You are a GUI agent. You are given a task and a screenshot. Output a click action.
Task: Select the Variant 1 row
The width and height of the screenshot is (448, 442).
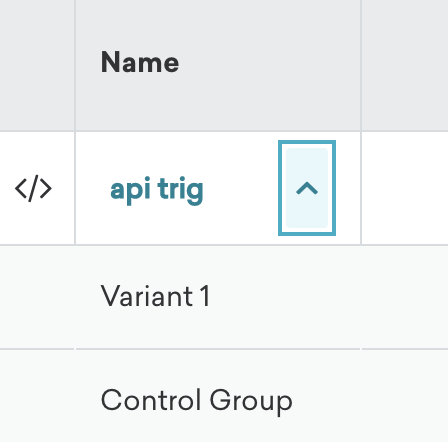(x=224, y=297)
